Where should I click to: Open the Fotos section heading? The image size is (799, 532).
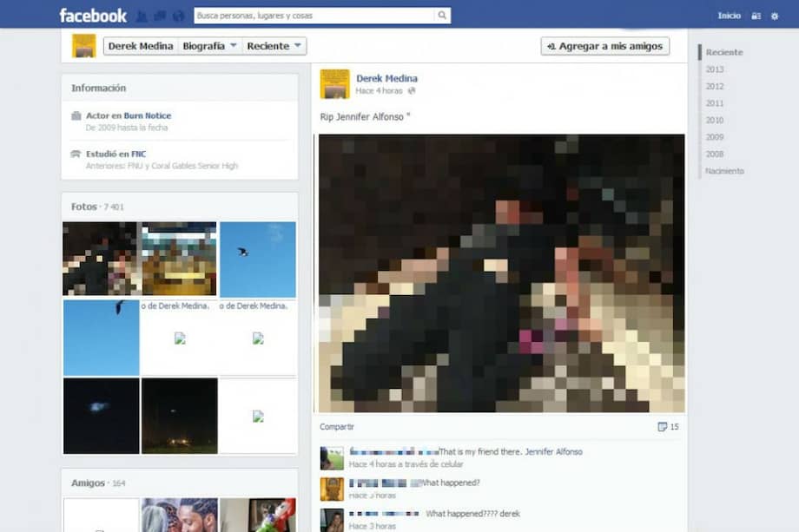tap(84, 207)
